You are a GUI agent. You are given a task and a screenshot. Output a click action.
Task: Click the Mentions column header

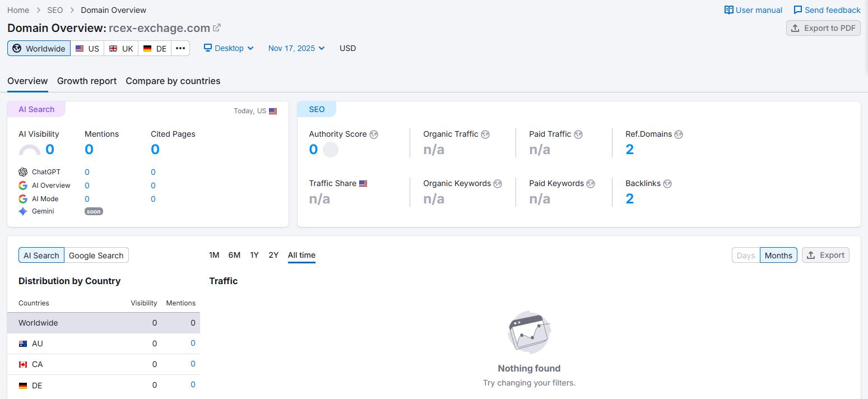pos(180,303)
